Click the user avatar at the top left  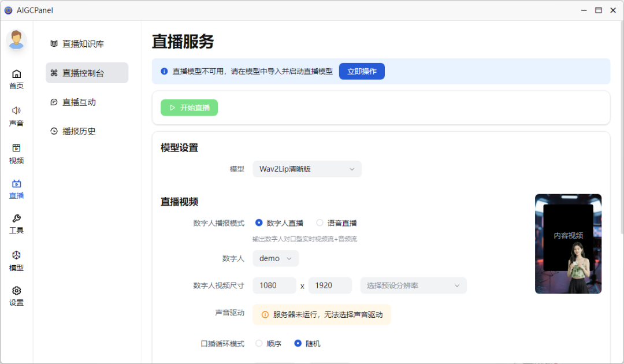click(x=16, y=40)
